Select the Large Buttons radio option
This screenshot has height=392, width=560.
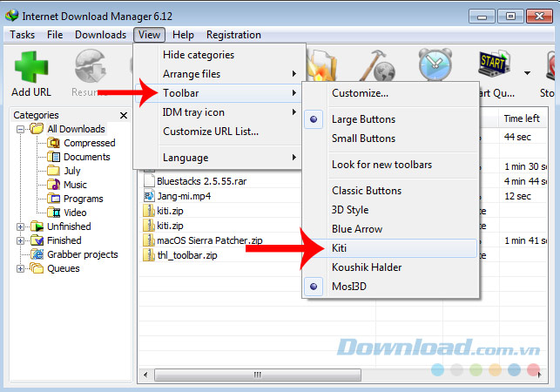(363, 119)
